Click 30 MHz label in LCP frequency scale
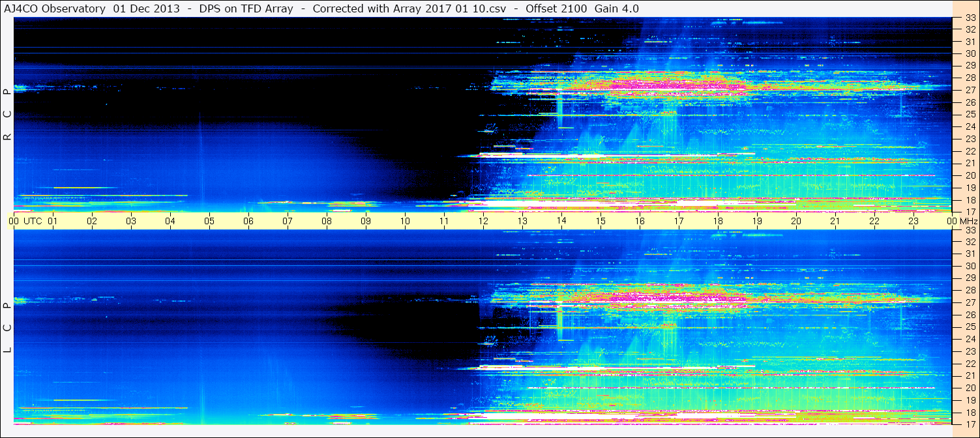The height and width of the screenshot is (438, 980). tap(970, 266)
